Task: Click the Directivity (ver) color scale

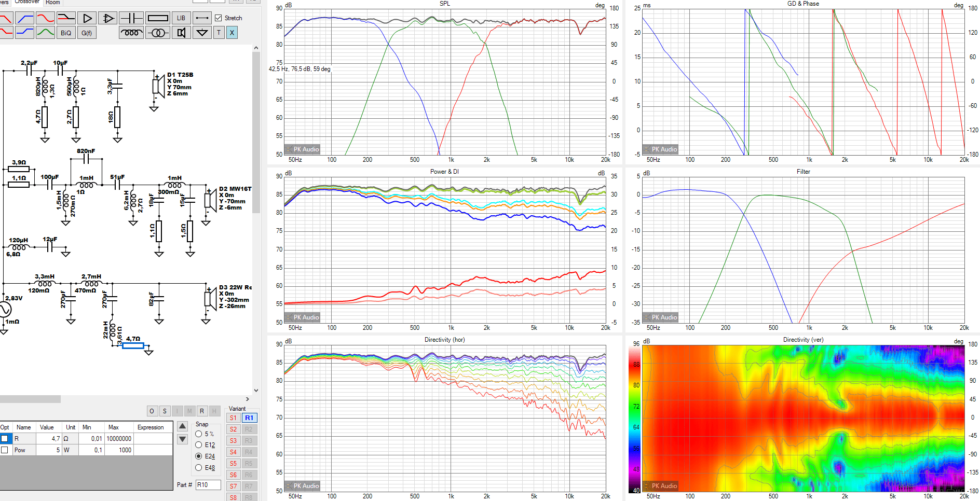Action: [634, 419]
